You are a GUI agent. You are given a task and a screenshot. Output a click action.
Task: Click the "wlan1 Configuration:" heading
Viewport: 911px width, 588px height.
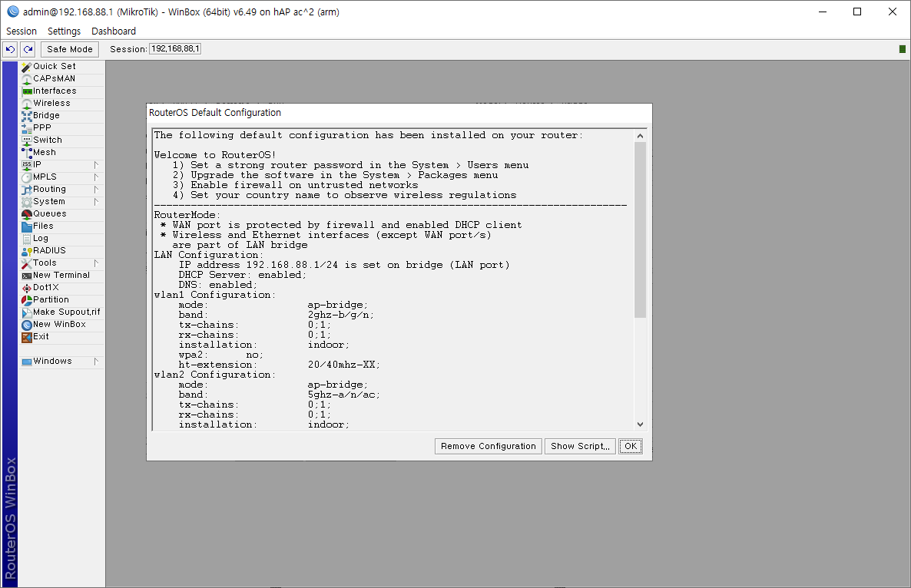pos(215,295)
